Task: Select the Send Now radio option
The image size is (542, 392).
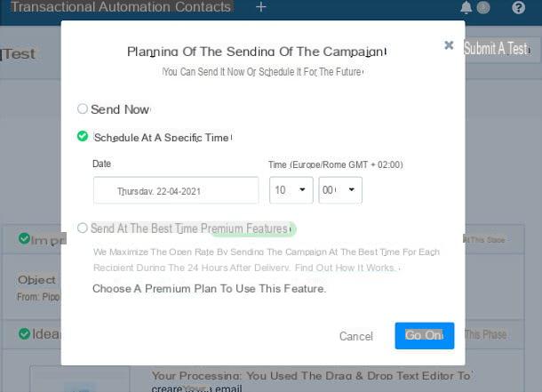Action: [x=83, y=108]
